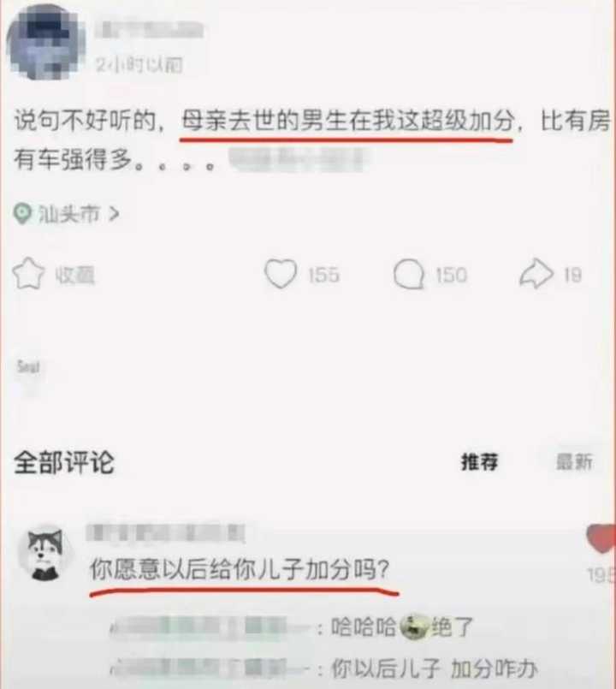Like the post with heart icon

[281, 274]
